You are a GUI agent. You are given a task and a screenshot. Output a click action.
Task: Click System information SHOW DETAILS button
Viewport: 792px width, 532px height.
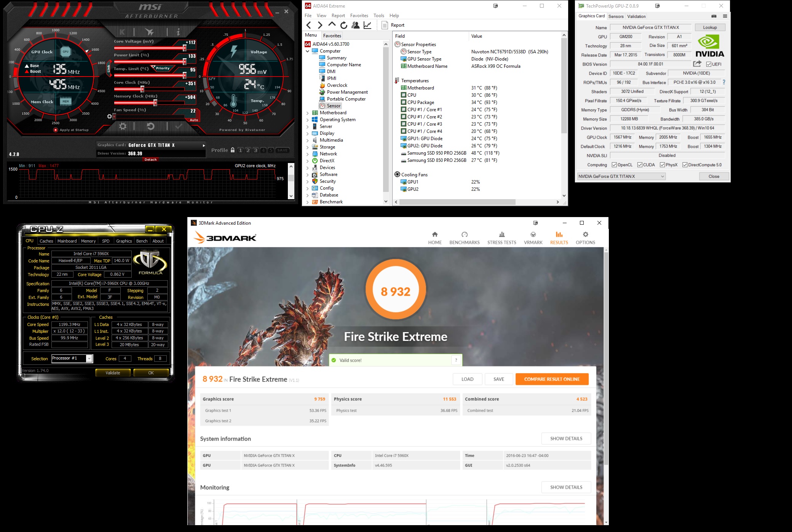pyautogui.click(x=566, y=439)
